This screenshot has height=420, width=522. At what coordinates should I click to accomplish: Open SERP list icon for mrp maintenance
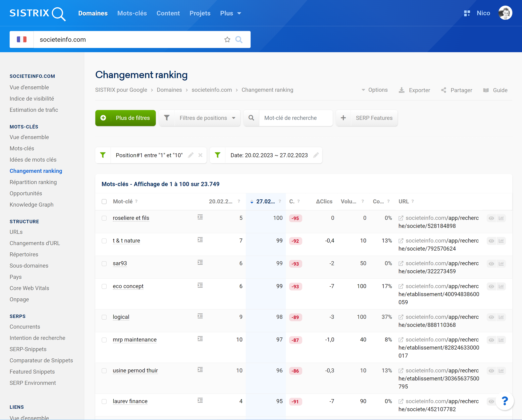(200, 339)
